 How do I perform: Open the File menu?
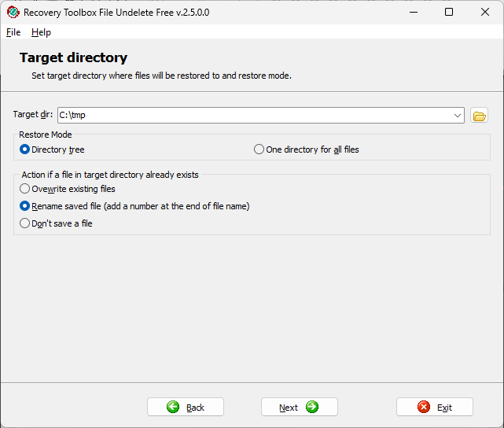tap(13, 32)
